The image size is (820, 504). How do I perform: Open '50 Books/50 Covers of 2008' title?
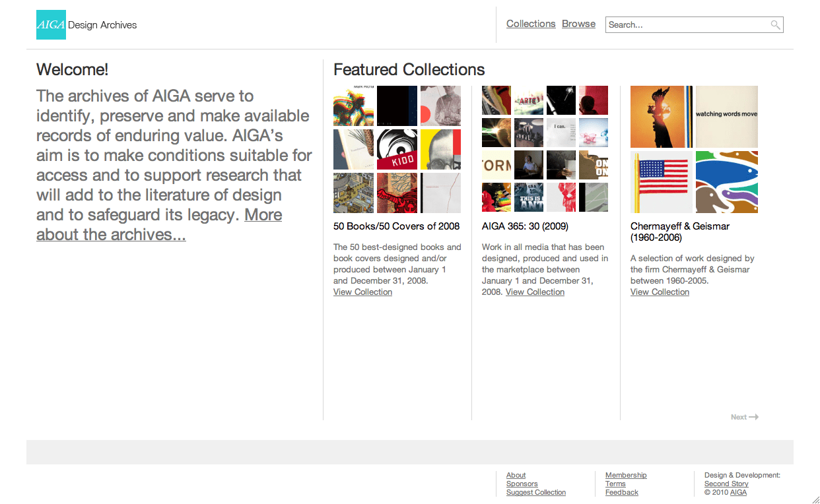tap(396, 226)
